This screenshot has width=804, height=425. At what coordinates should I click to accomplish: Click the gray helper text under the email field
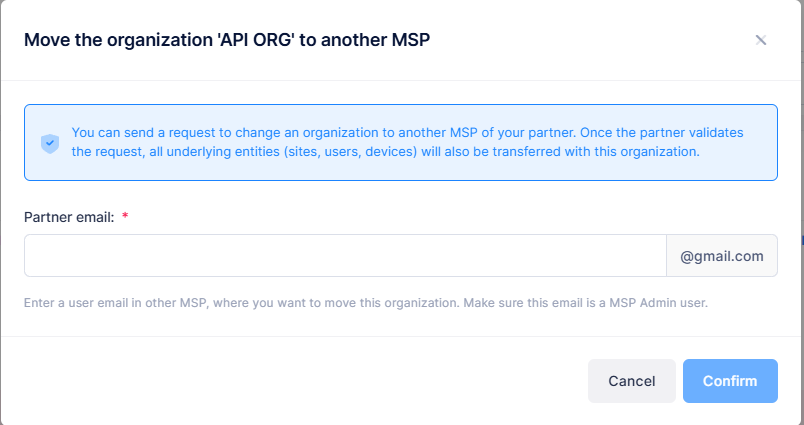click(366, 302)
